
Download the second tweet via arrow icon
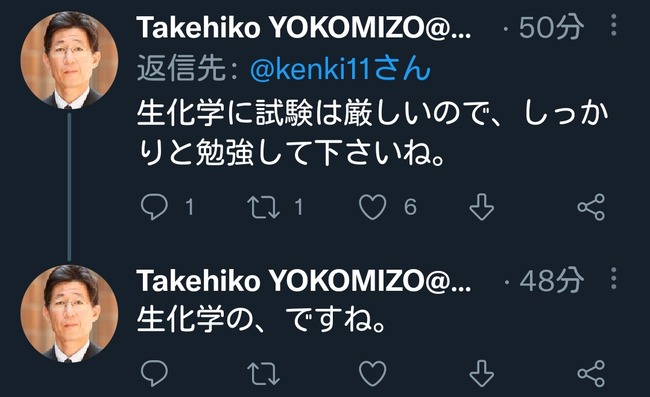482,373
